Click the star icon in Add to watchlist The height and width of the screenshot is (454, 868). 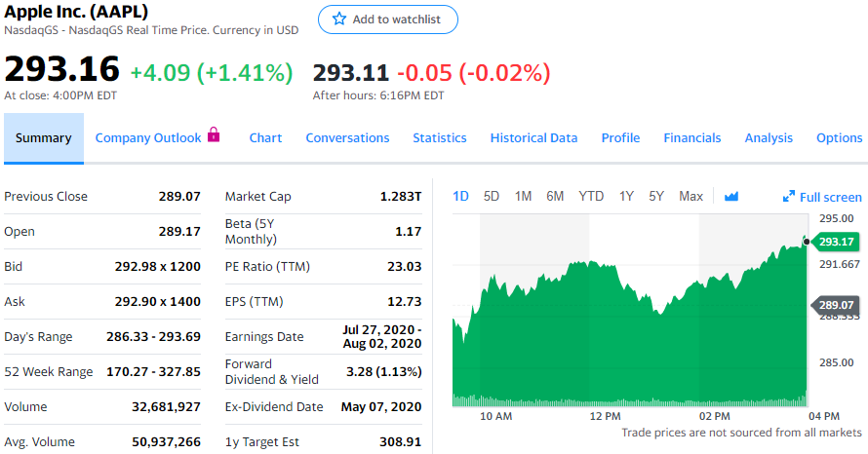click(338, 19)
